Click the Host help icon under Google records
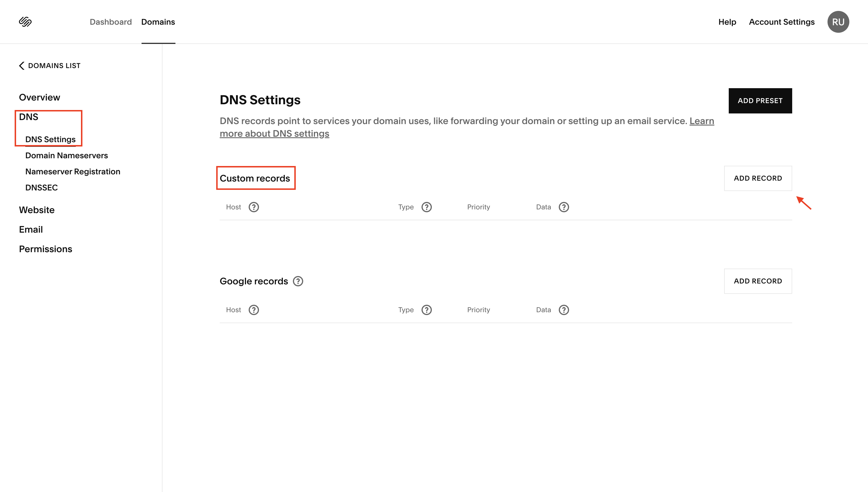The height and width of the screenshot is (492, 868). point(254,310)
